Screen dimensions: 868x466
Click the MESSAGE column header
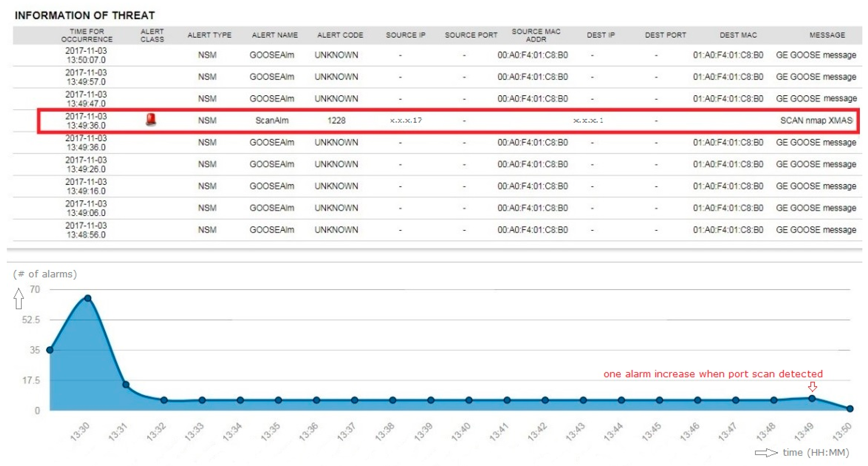point(827,35)
